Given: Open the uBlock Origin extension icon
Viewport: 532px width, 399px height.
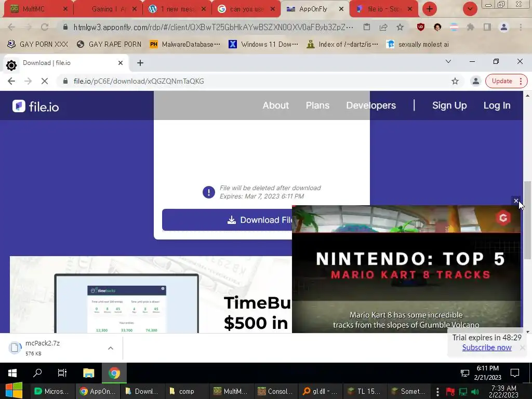Looking at the screenshot, I should tap(421, 27).
